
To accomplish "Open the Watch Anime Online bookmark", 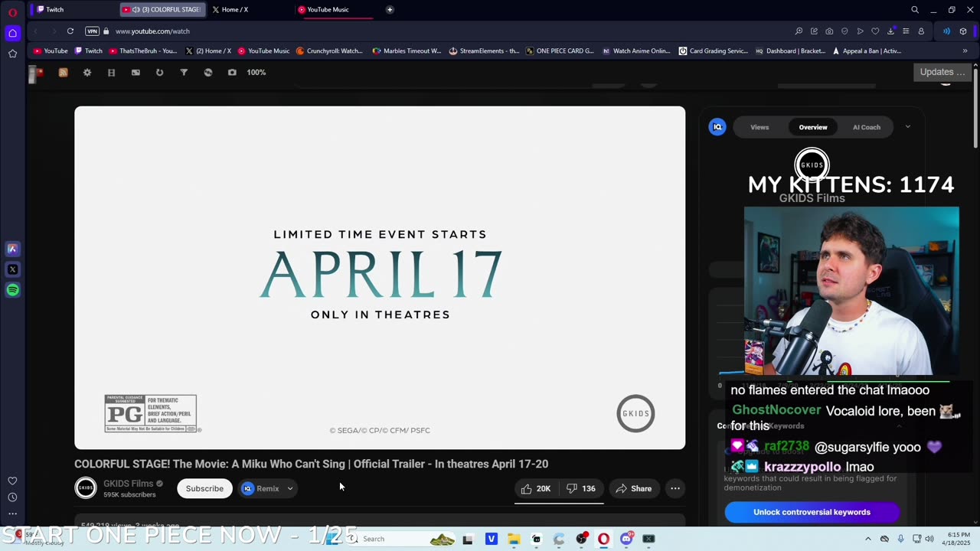I will coord(636,51).
